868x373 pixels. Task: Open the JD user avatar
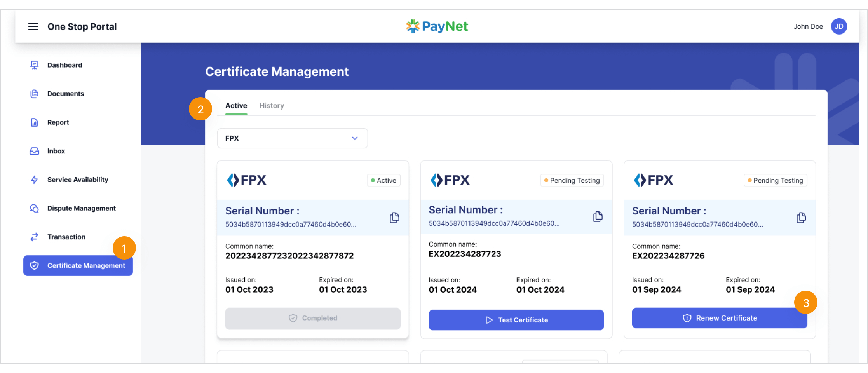pyautogui.click(x=839, y=26)
